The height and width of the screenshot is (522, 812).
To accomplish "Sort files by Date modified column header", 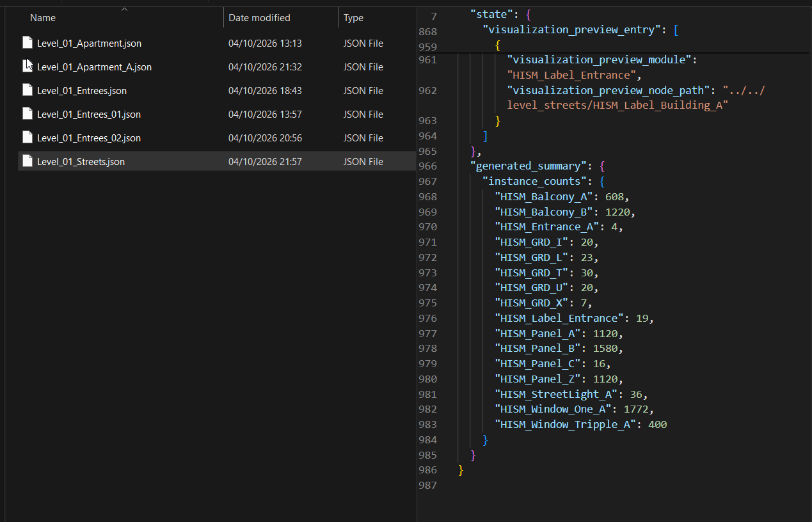I will pyautogui.click(x=259, y=18).
